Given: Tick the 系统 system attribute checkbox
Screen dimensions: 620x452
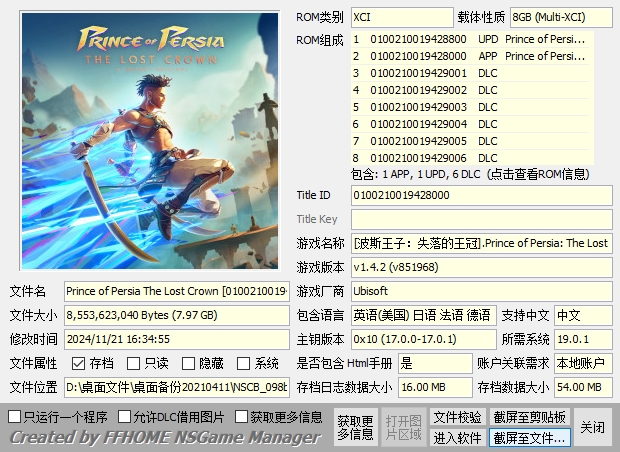Looking at the screenshot, I should [x=244, y=364].
